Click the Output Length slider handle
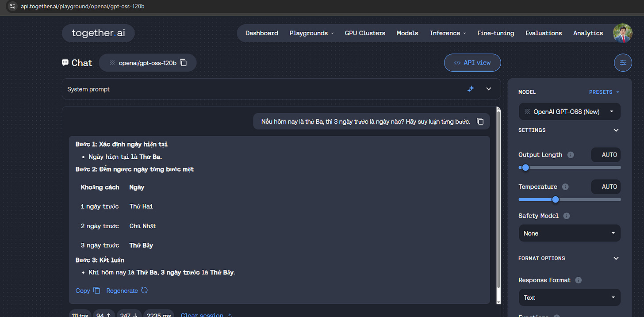The width and height of the screenshot is (644, 317). click(525, 168)
